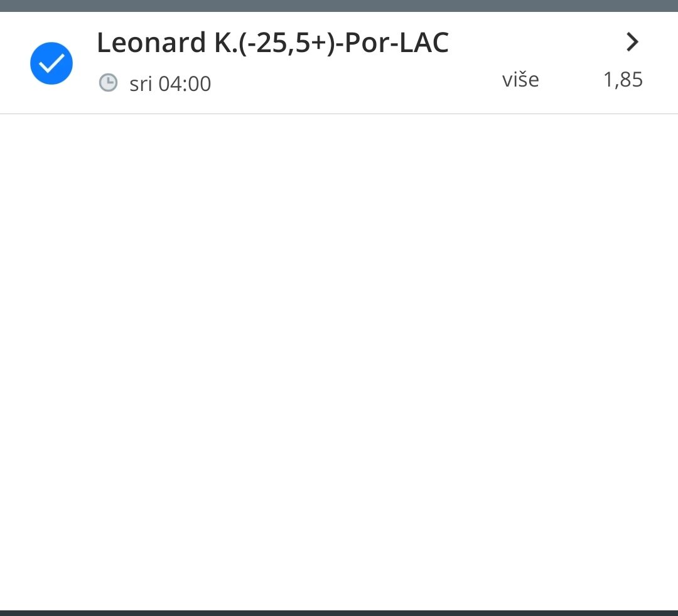Click the white tick inside blue circle
Image resolution: width=678 pixels, height=616 pixels.
click(51, 63)
